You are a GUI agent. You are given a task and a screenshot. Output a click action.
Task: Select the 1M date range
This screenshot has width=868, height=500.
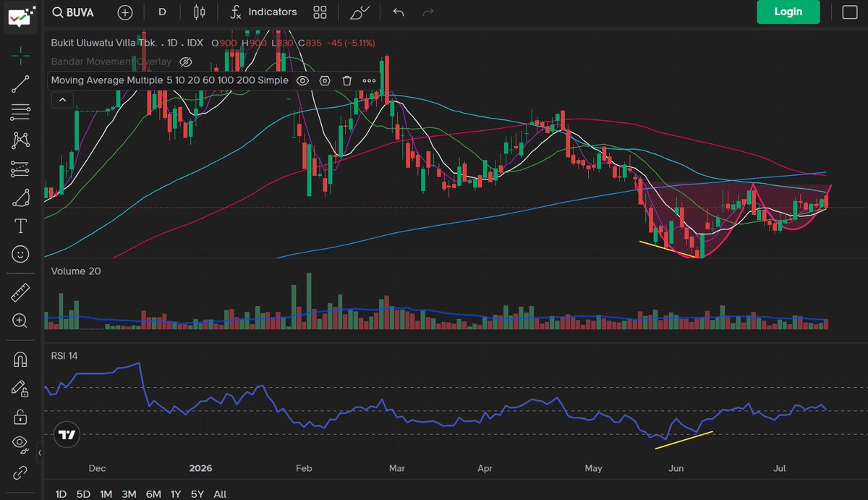(106, 494)
